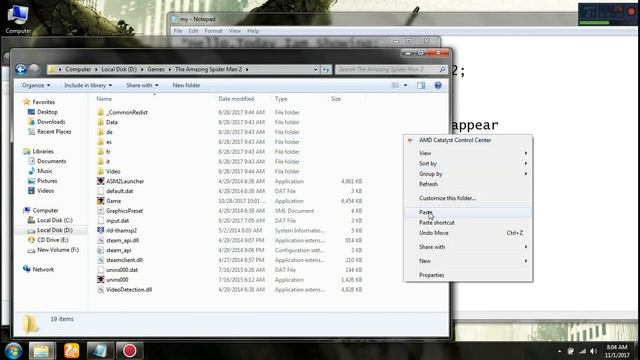Image resolution: width=640 pixels, height=360 pixels.
Task: Select the steamclient.dll file
Action: [120, 260]
